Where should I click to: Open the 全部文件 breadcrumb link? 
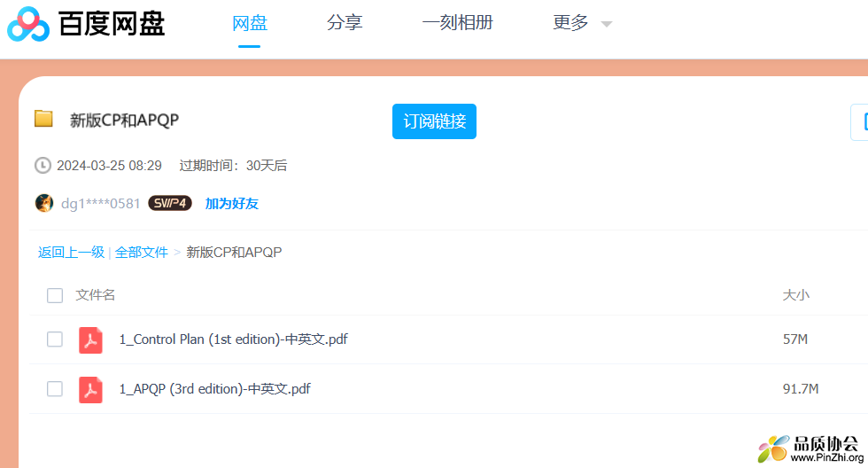point(141,253)
